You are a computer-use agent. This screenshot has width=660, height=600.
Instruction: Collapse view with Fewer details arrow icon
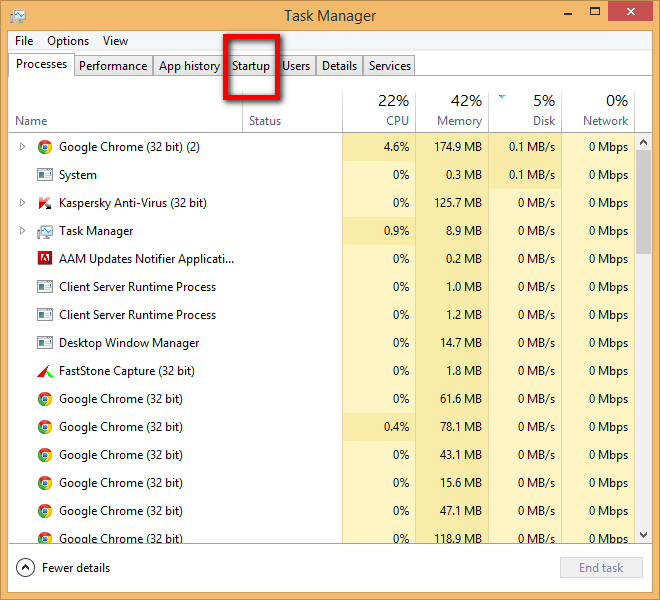pyautogui.click(x=25, y=568)
